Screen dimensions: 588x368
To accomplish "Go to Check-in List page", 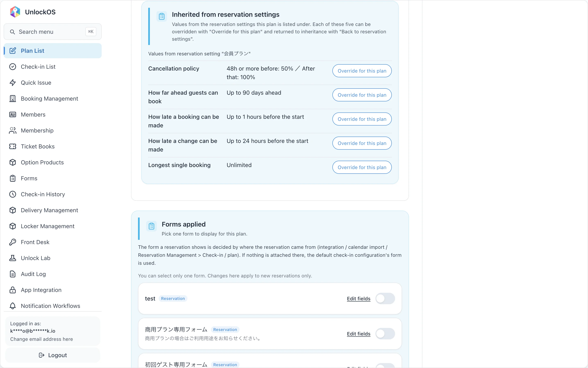I will click(x=53, y=67).
